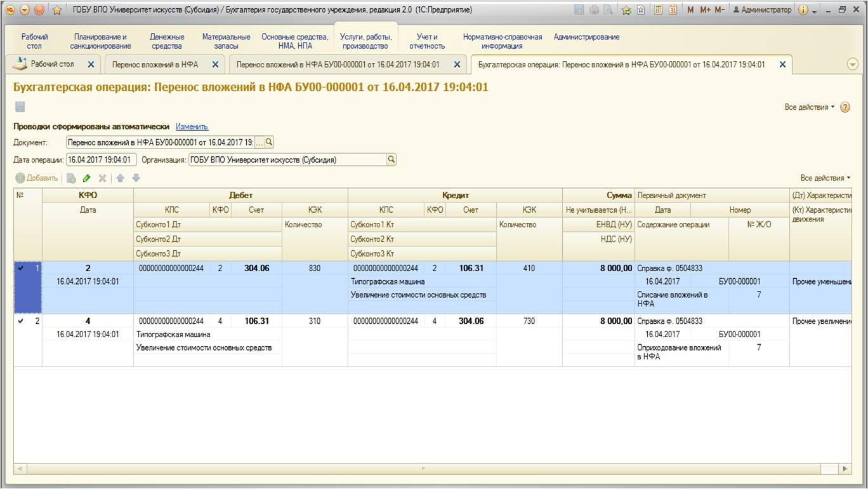Click the horizontal scrollbar at the bottom
The height and width of the screenshot is (489, 868).
(425, 469)
